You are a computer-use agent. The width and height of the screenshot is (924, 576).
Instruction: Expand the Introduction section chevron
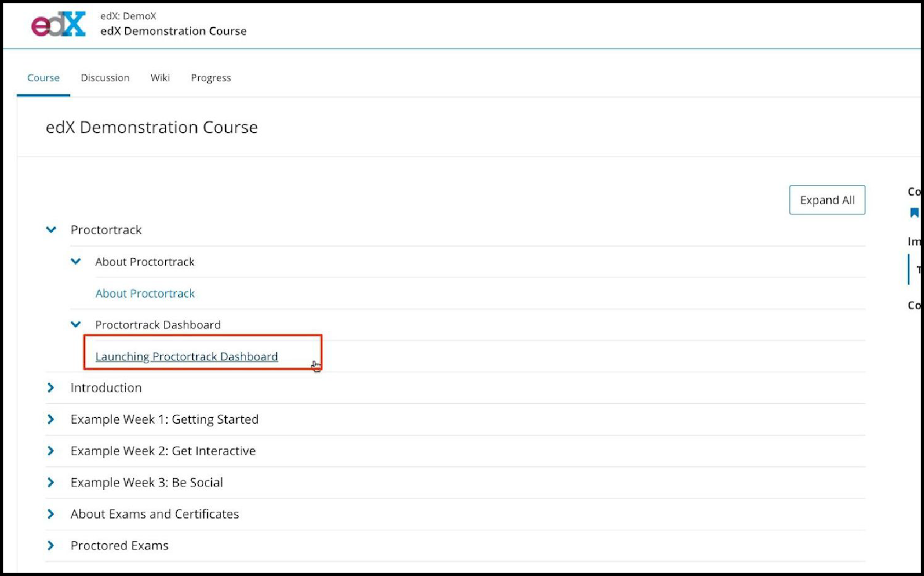(x=51, y=388)
